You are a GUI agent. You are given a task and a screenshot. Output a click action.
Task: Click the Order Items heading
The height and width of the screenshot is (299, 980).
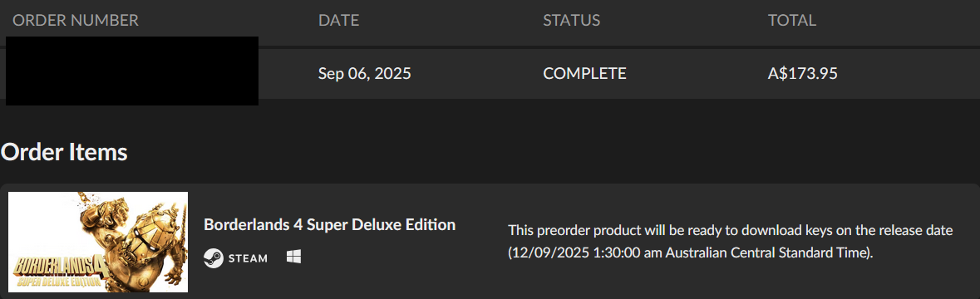pos(64,152)
